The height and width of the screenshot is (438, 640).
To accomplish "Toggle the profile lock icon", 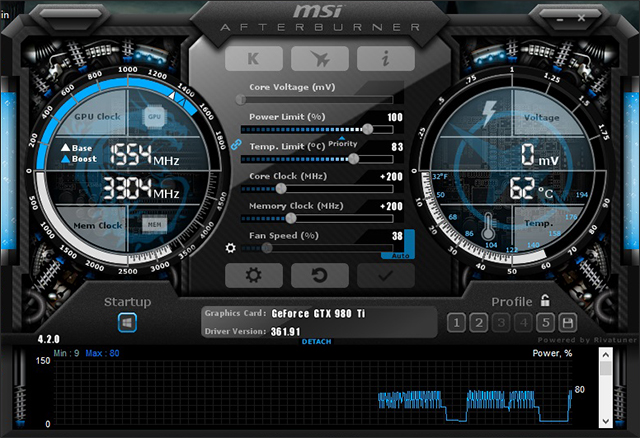I will click(x=545, y=301).
